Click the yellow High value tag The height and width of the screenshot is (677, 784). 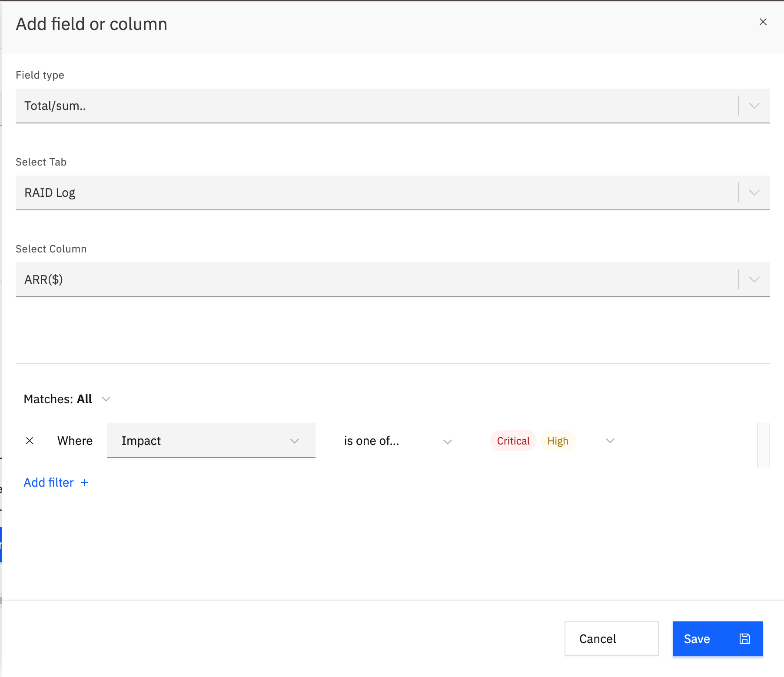(x=558, y=441)
